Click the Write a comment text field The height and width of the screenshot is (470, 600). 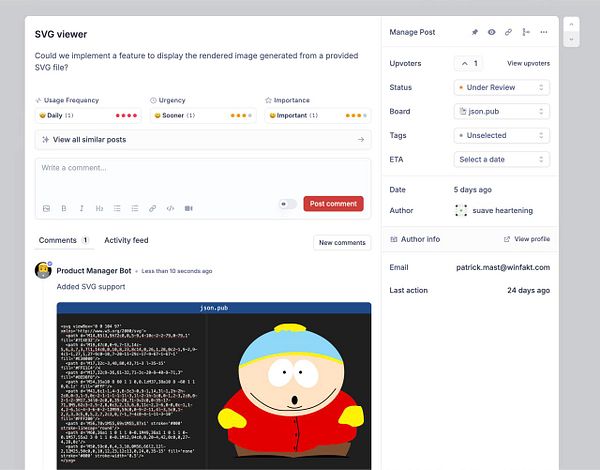(x=203, y=178)
